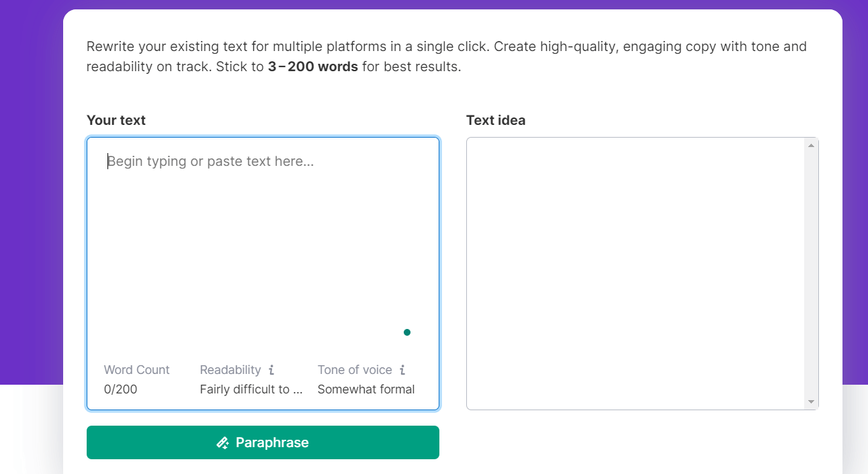Click the "Text idea" heading

click(496, 120)
